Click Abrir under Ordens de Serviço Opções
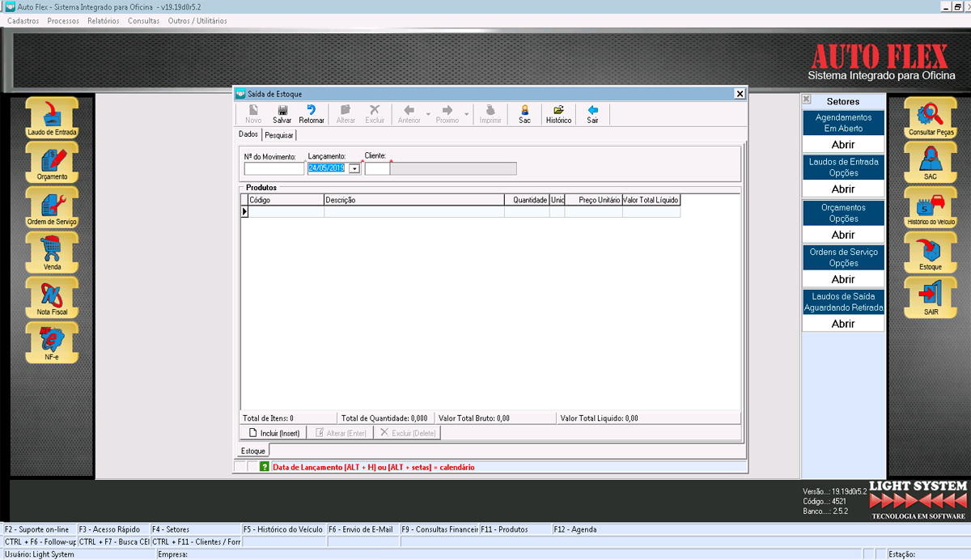Viewport: 971px width, 560px height. click(x=843, y=279)
